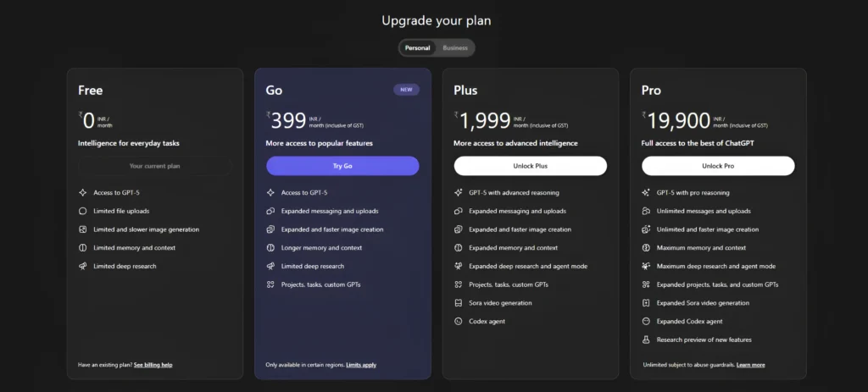Open the Limits apply link

tap(361, 365)
